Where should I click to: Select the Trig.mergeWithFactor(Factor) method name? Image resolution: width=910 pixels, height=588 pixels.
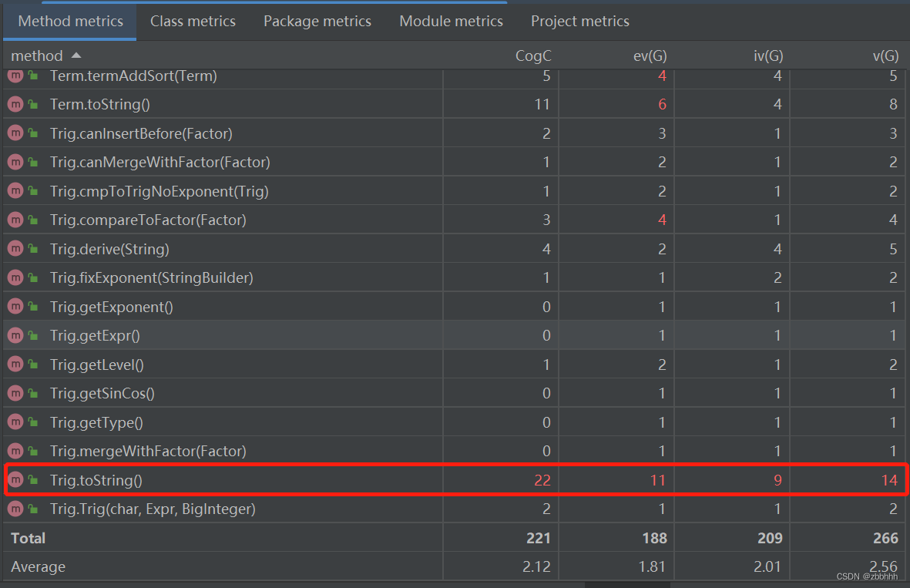click(x=148, y=451)
